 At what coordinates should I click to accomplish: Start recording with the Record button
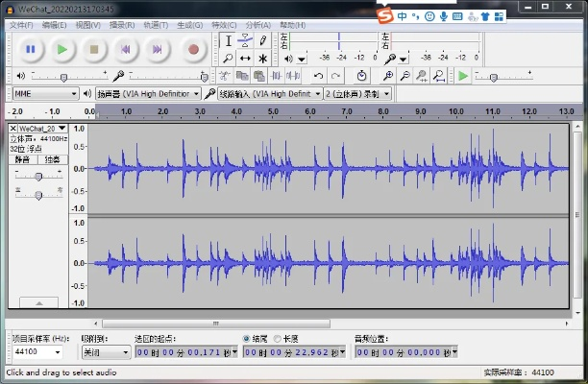[193, 48]
